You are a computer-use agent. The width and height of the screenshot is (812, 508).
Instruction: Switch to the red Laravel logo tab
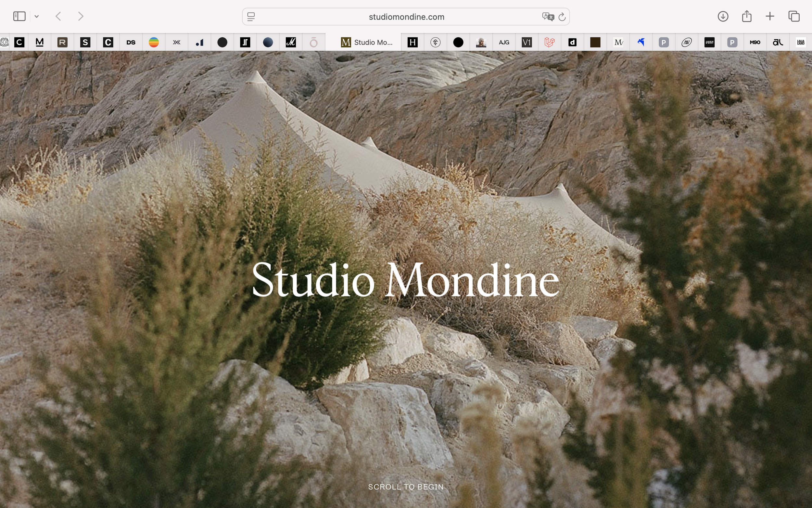point(550,42)
